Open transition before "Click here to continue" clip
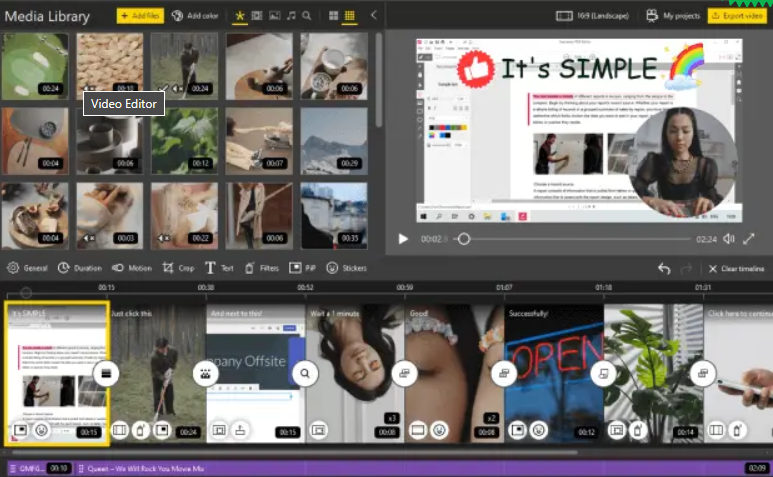This screenshot has width=773, height=477. (x=703, y=374)
